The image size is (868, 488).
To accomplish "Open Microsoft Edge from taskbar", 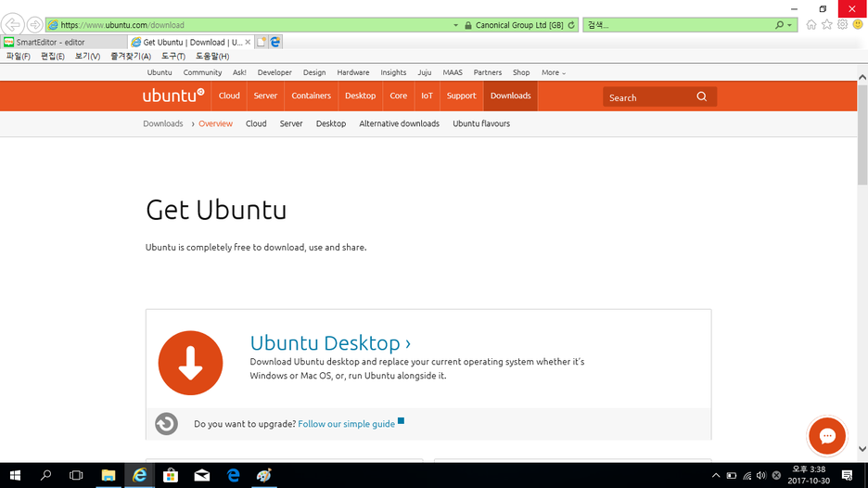I will tap(233, 475).
